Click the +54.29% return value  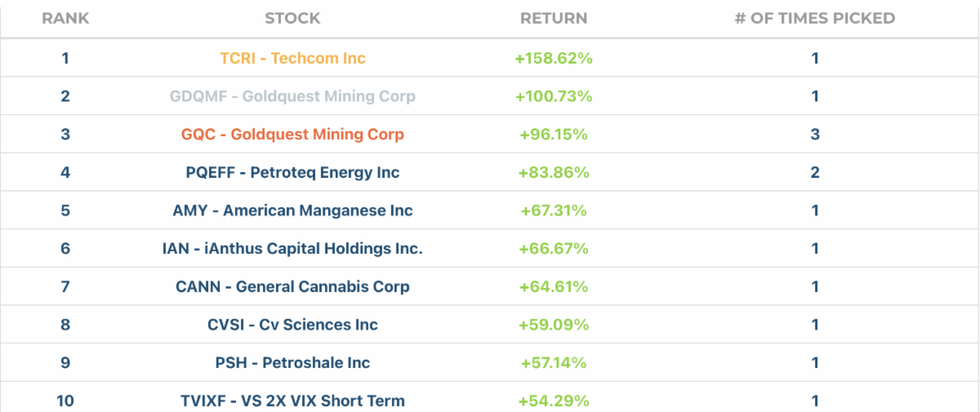pyautogui.click(x=554, y=401)
